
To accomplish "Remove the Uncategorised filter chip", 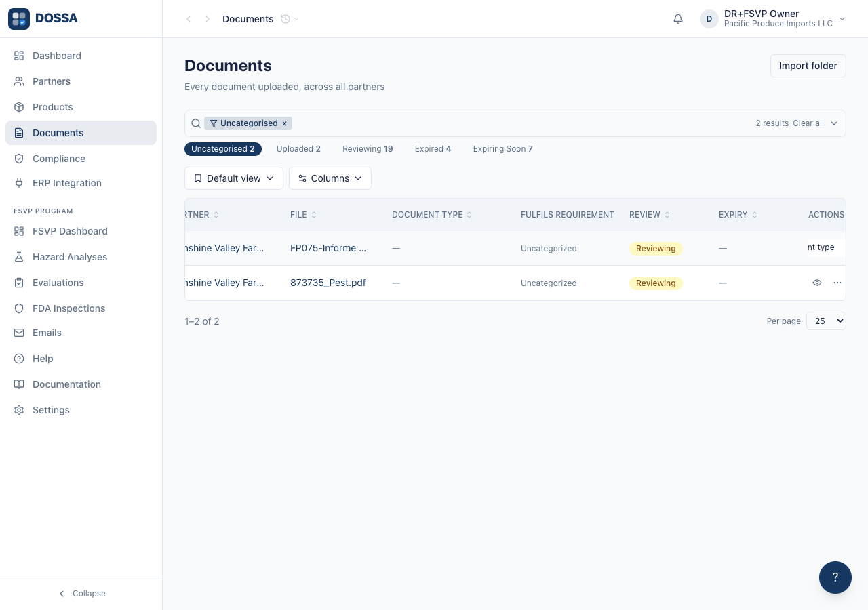I will click(285, 123).
